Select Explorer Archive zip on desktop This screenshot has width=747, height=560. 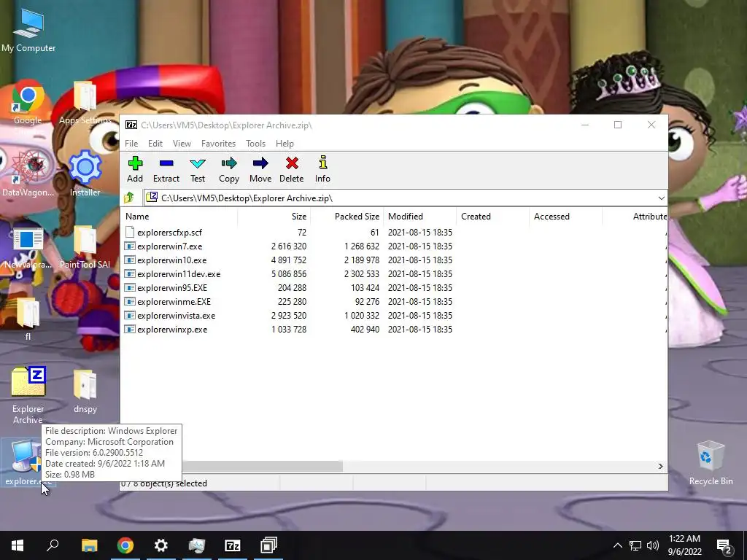[28, 395]
